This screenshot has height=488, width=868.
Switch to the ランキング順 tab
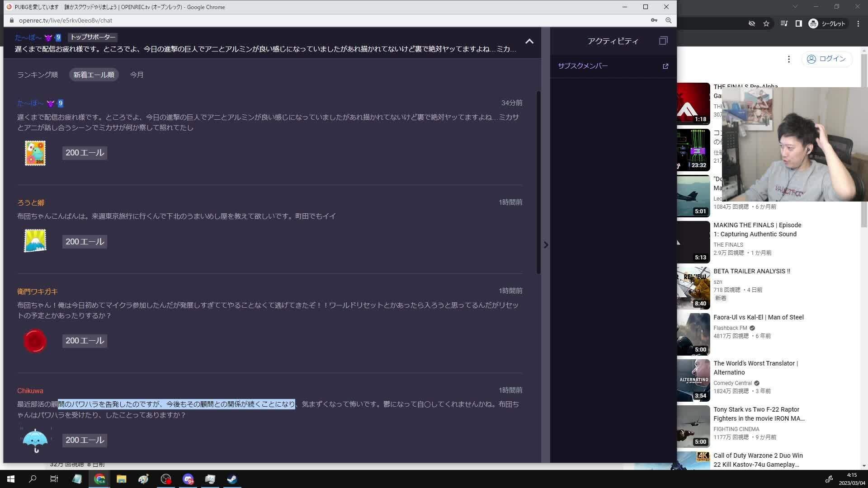(38, 75)
